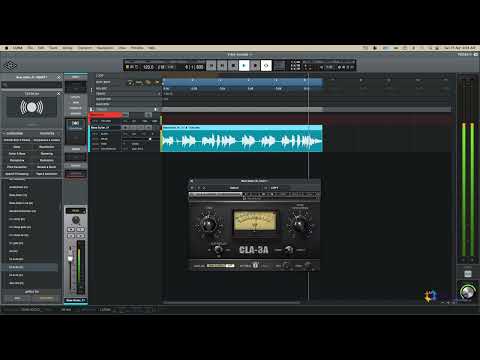Turn the small knob left of CLA-3A logo
Viewport: 480px width, 360px height.
tap(218, 249)
